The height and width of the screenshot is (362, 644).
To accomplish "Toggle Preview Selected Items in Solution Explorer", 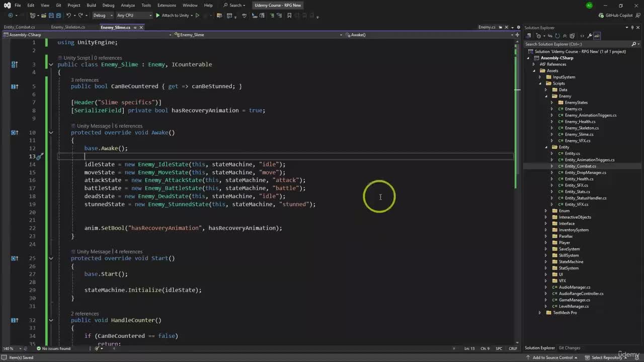I will 597,36.
